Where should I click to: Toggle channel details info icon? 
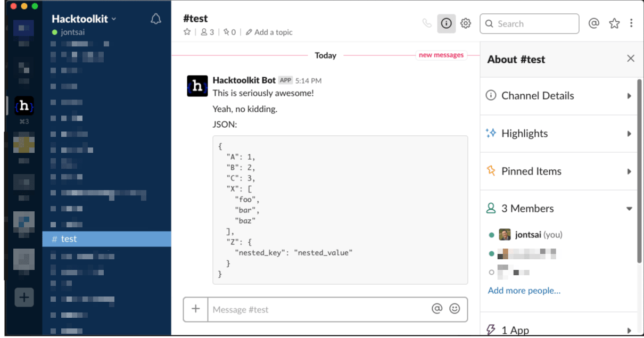(x=447, y=23)
